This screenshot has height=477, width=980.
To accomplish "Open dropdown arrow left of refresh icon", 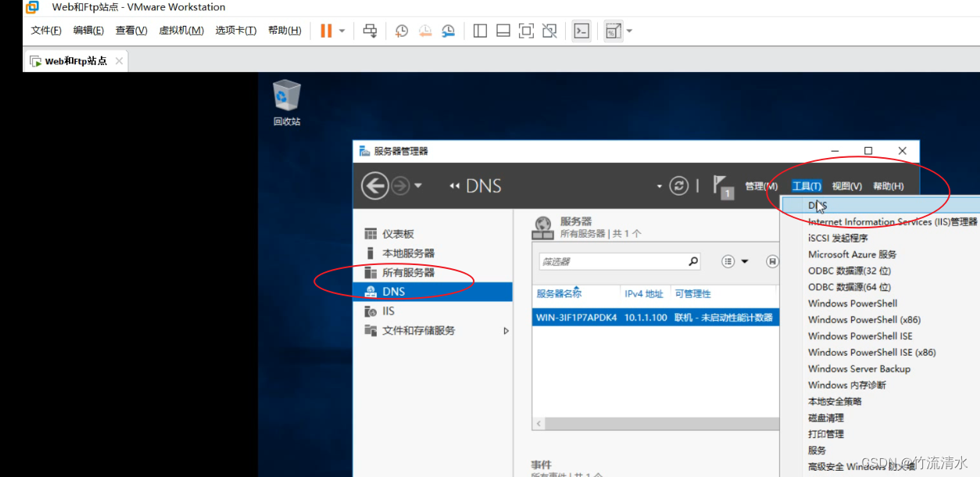I will 660,186.
